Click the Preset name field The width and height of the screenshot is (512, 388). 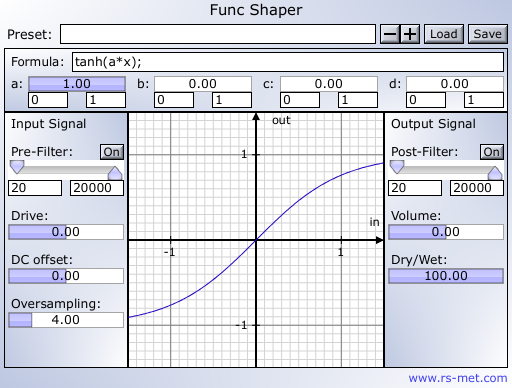click(218, 34)
